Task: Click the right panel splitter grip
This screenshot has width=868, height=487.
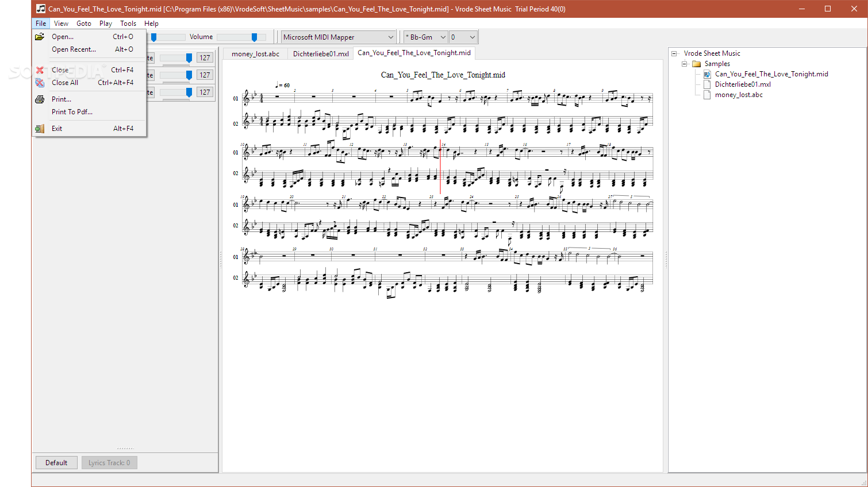Action: pos(666,260)
